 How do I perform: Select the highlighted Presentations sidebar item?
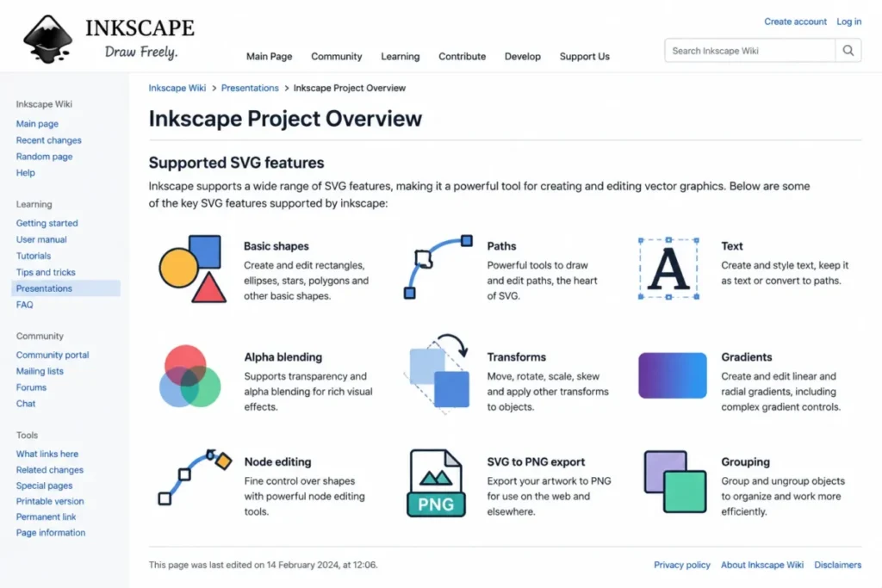(65, 288)
